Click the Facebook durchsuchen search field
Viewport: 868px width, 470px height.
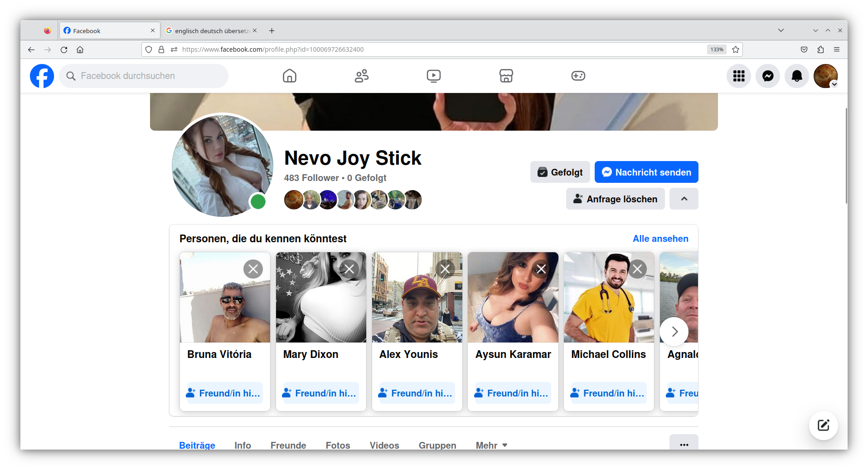145,76
